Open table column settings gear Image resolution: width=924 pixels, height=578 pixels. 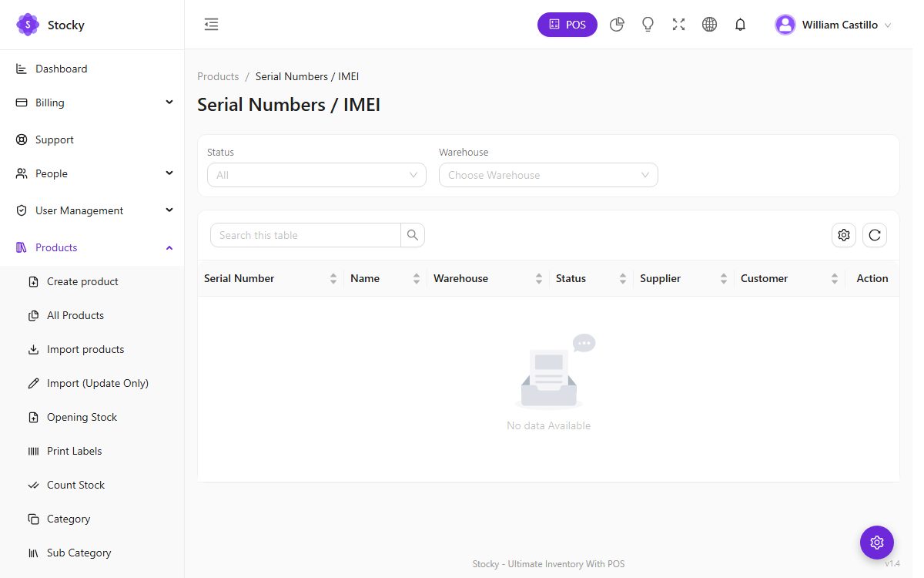tap(844, 235)
